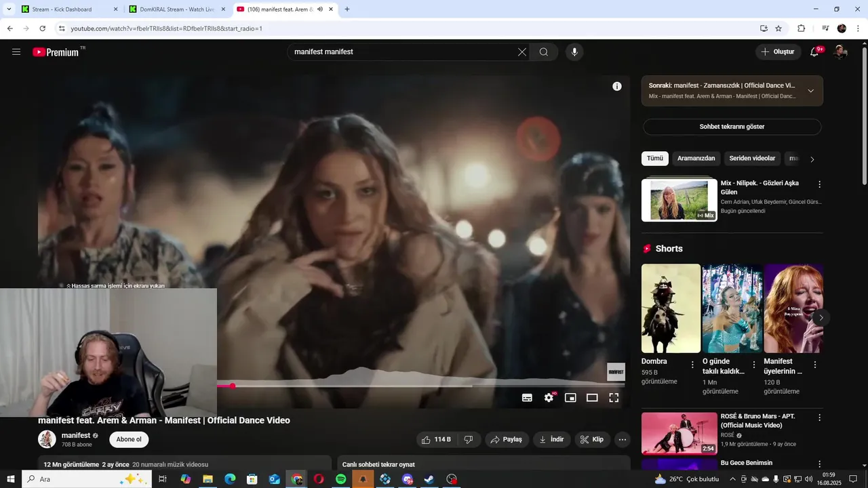Open Spotify from the taskbar

point(341,479)
